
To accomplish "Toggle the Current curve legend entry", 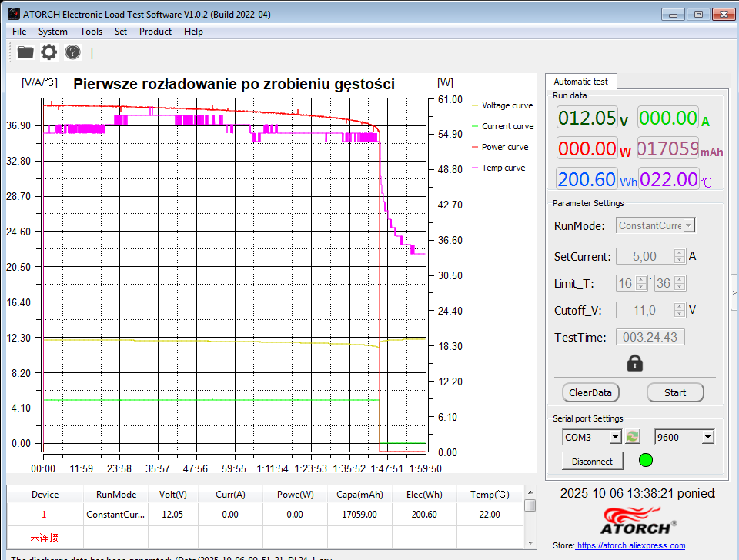I will (x=503, y=126).
